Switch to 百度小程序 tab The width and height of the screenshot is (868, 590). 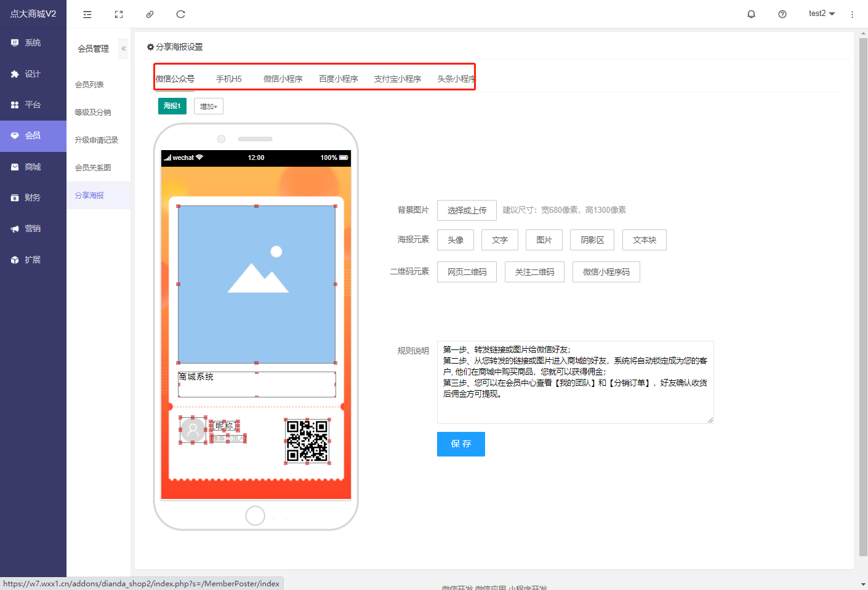[x=339, y=79]
